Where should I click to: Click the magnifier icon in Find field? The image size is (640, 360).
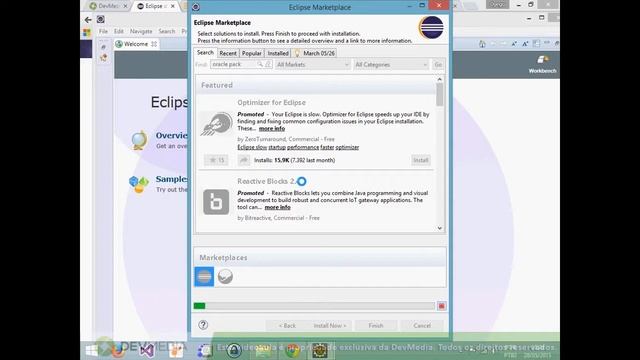coord(260,64)
